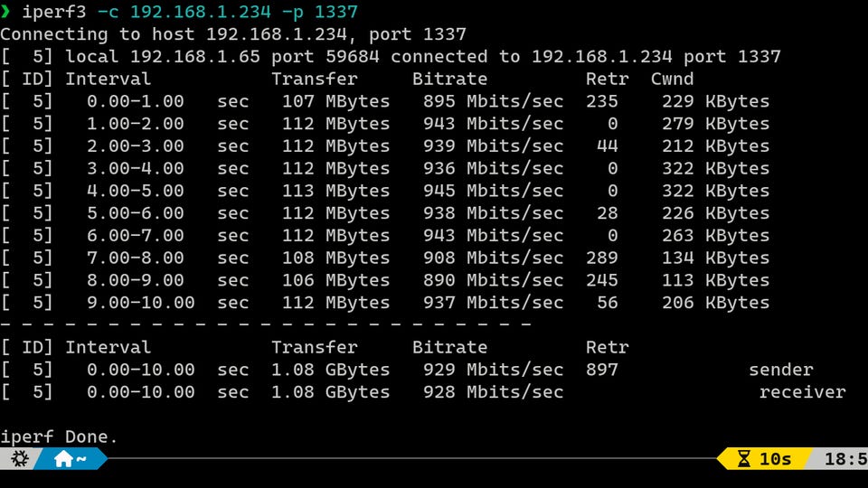
Task: Click the Cwnd column header
Action: point(672,79)
